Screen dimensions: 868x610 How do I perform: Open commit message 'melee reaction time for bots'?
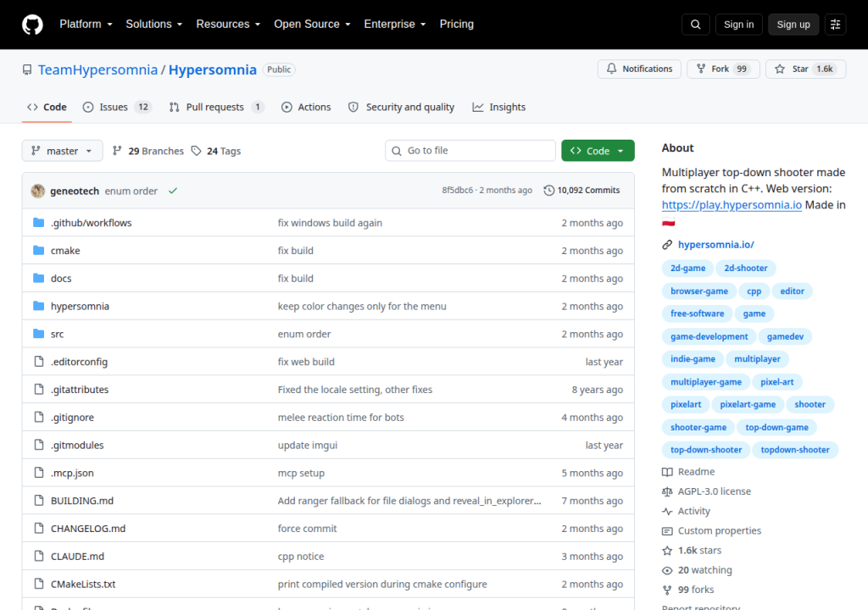[341, 418]
